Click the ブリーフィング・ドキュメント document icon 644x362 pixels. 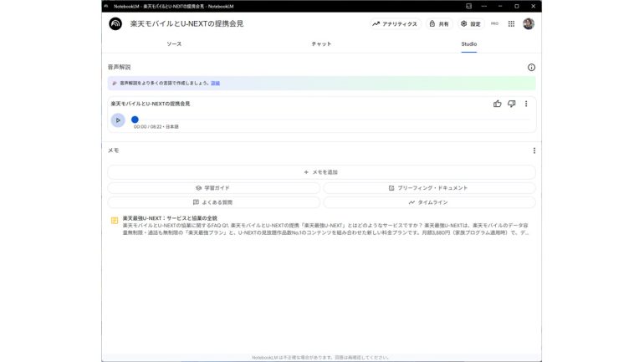(391, 188)
